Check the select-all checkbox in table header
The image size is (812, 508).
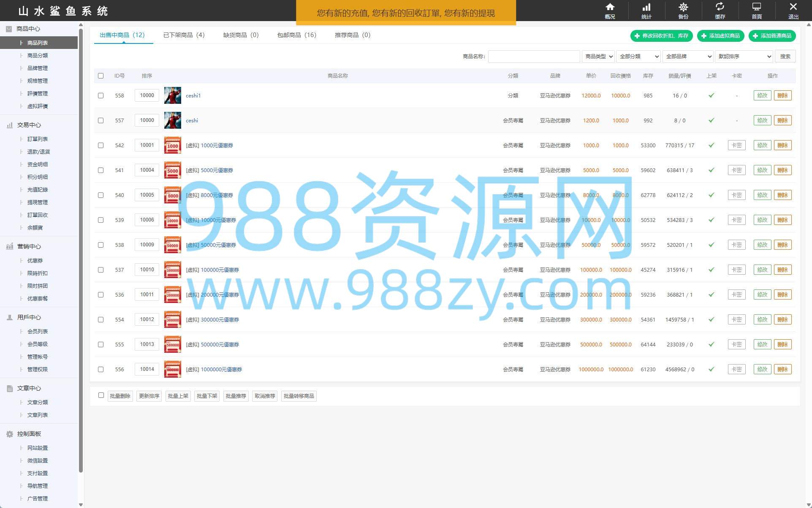[x=100, y=76]
